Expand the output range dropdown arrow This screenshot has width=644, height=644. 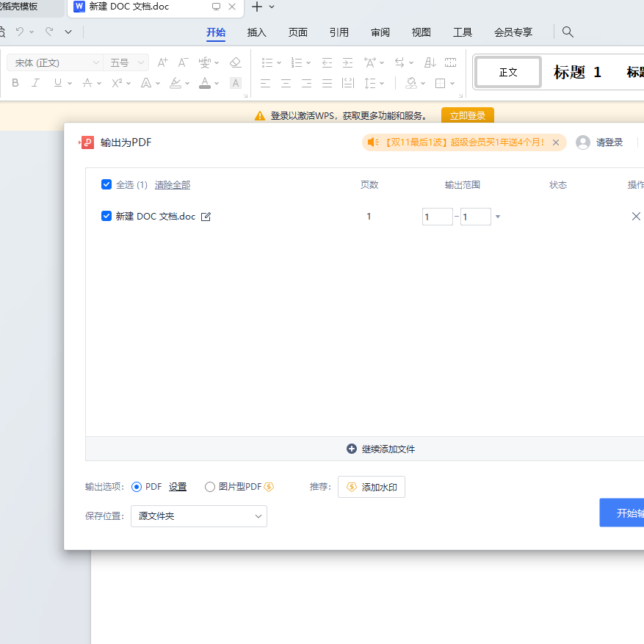pyautogui.click(x=498, y=217)
